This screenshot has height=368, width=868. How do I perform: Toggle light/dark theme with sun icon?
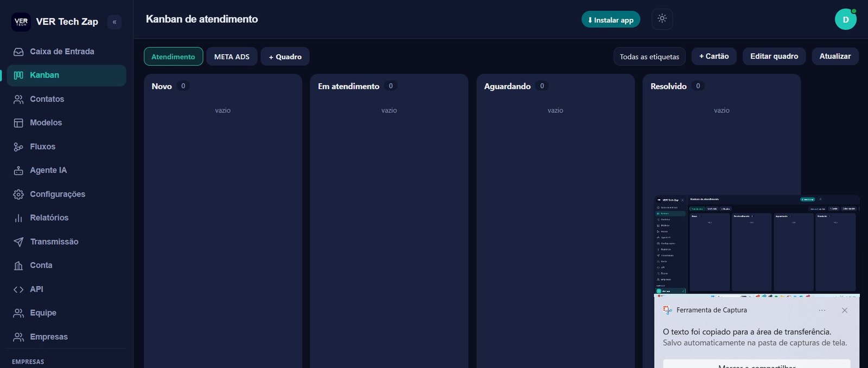(662, 18)
